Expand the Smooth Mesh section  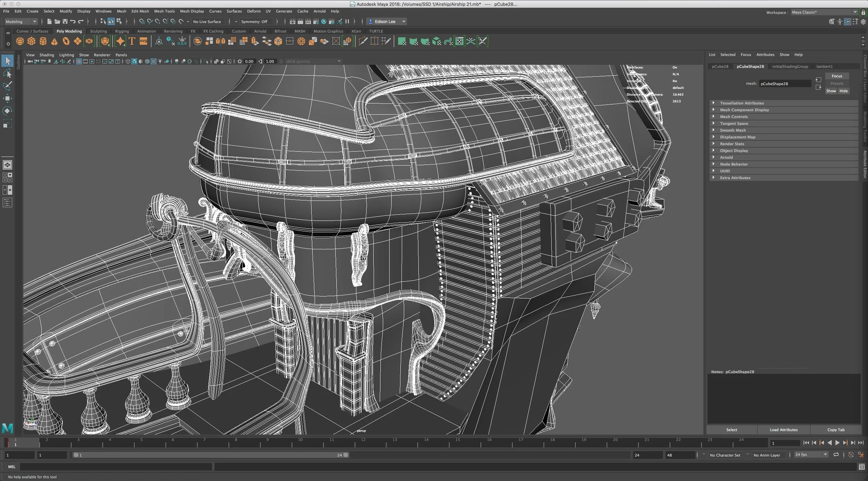[x=733, y=130]
